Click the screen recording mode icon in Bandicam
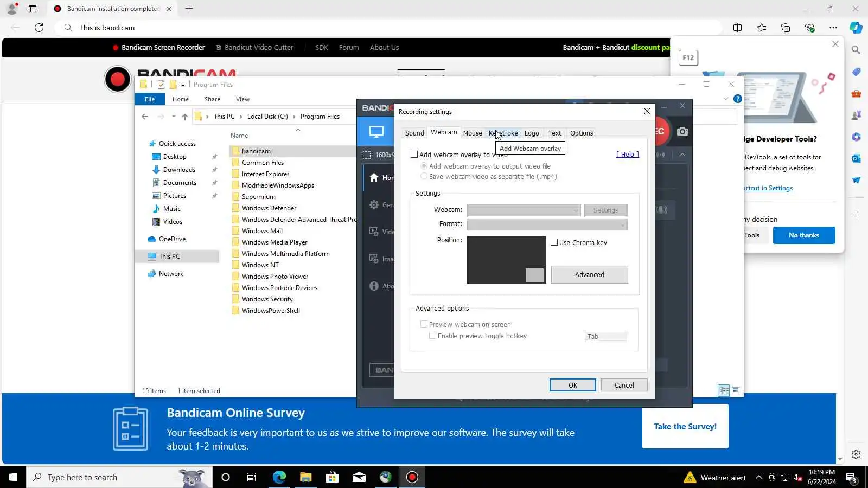Screen dimensions: 868x488 pos(376,132)
